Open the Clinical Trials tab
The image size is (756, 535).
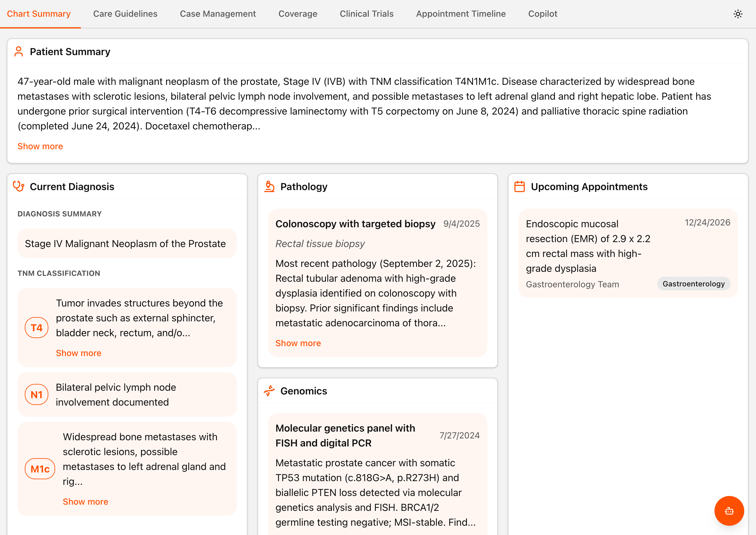(x=367, y=14)
